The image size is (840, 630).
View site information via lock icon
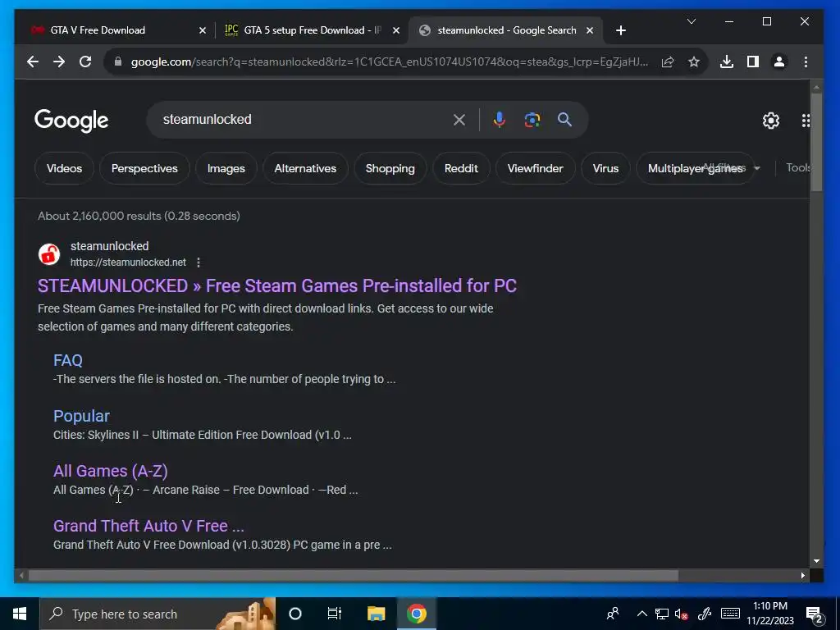coord(118,62)
